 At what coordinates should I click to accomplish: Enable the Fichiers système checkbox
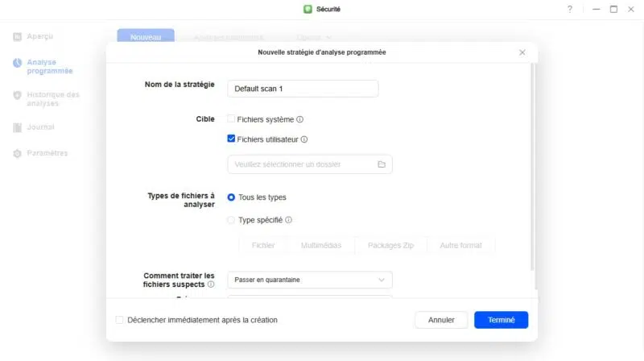click(x=231, y=119)
